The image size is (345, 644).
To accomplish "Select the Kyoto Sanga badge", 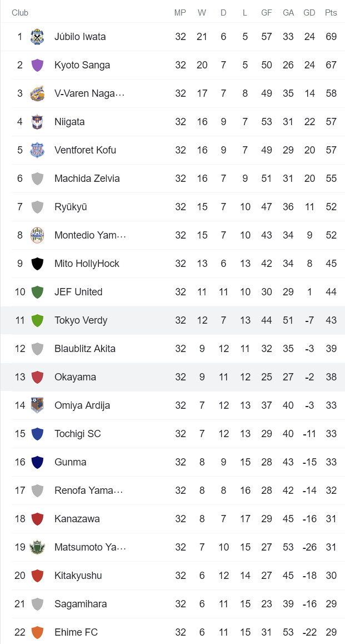I will tap(37, 65).
